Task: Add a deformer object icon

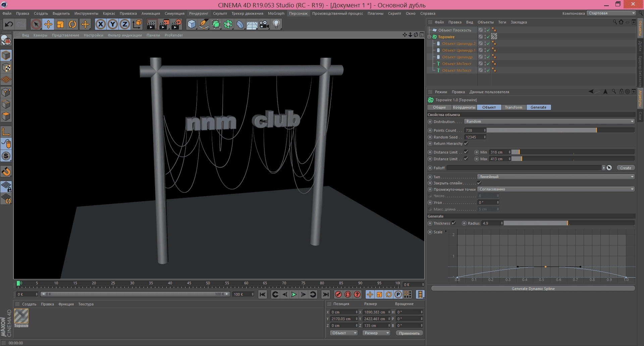Action: click(240, 24)
